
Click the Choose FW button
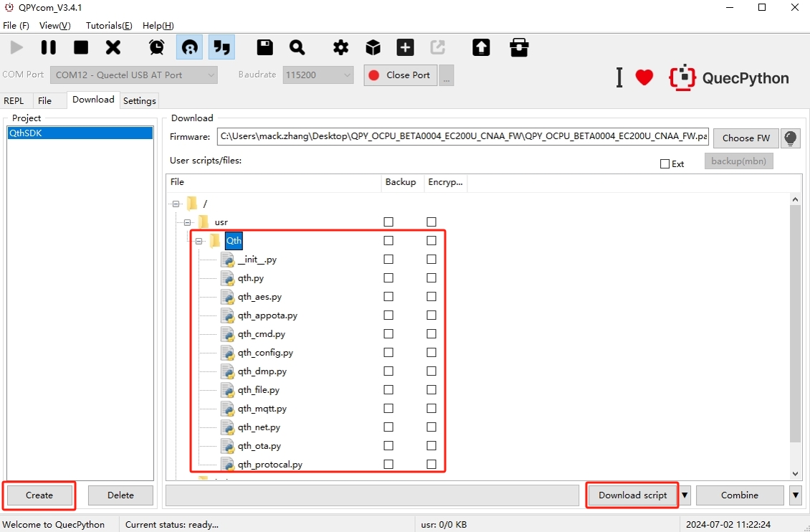tap(746, 138)
